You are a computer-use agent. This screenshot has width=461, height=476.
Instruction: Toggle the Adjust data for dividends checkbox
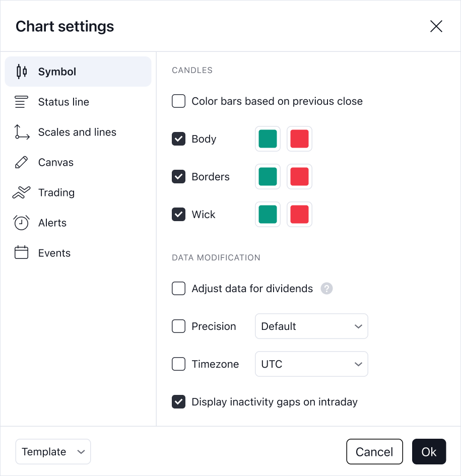(178, 289)
